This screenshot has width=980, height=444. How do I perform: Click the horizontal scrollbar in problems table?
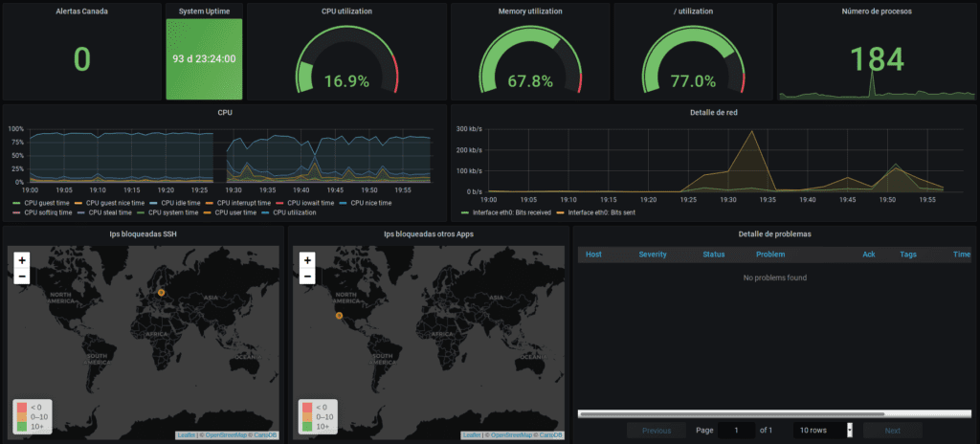point(731,413)
